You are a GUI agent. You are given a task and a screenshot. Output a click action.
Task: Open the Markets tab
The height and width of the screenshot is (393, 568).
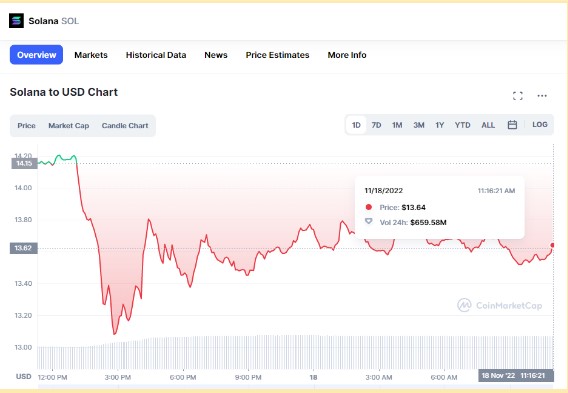(91, 55)
